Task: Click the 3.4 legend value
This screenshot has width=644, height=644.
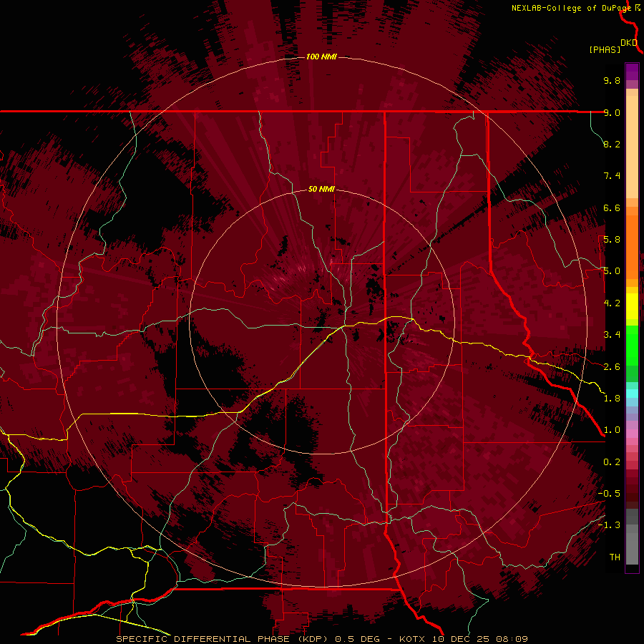Action: 612,335
